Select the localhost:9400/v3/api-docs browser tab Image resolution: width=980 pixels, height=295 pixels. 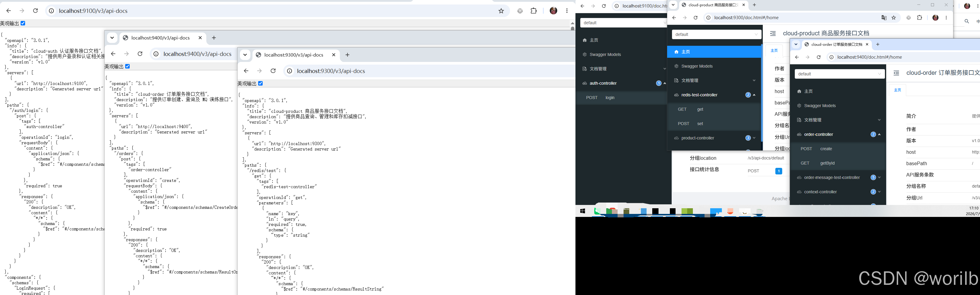(x=163, y=38)
